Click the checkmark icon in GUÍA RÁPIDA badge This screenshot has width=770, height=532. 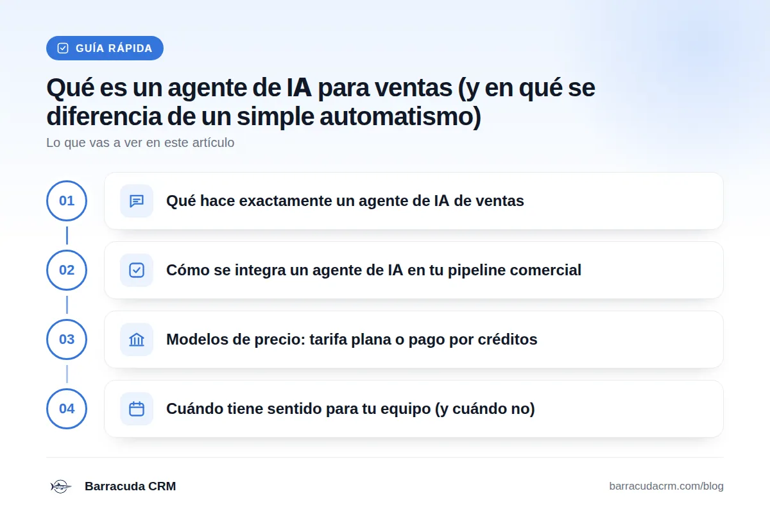click(63, 48)
